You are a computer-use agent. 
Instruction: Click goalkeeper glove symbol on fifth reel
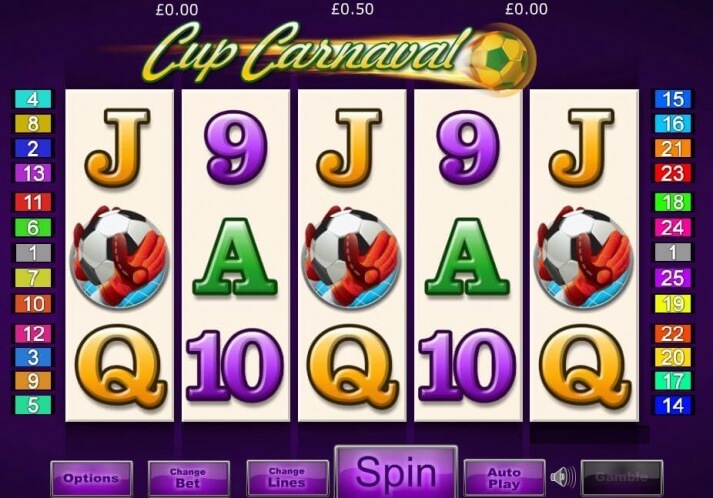click(584, 257)
